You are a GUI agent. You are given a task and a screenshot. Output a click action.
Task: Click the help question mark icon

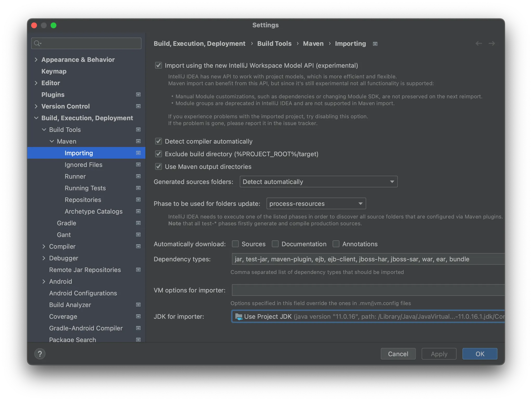tap(40, 354)
